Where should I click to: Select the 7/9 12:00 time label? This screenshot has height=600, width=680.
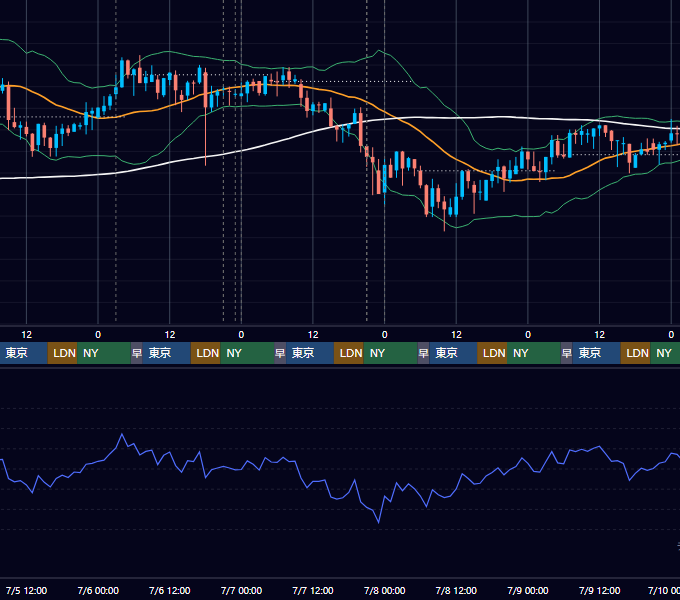coord(599,590)
